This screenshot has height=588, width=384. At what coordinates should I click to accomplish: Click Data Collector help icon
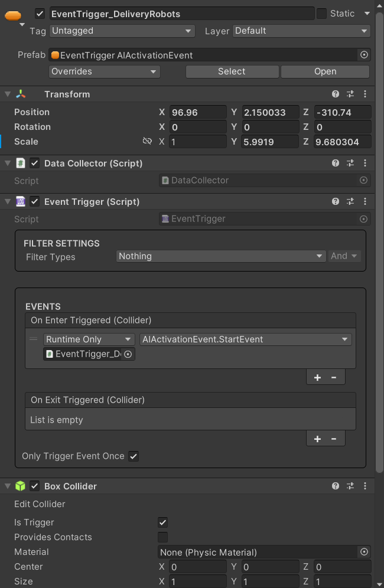336,163
